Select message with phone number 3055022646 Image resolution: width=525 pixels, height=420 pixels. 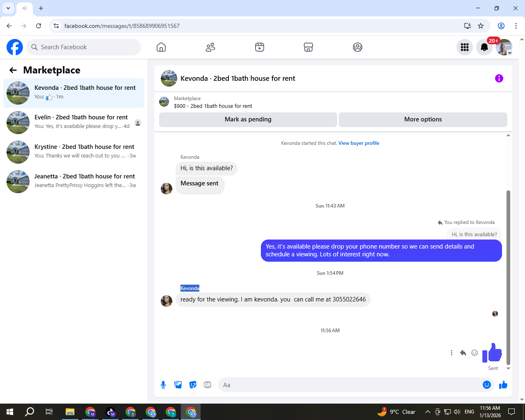273,299
